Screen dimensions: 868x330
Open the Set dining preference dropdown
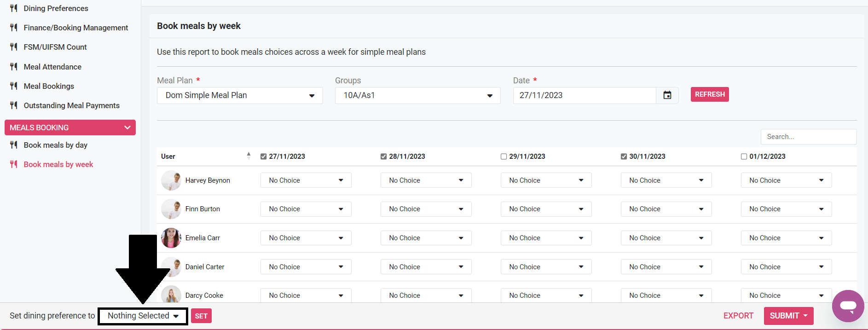(143, 316)
